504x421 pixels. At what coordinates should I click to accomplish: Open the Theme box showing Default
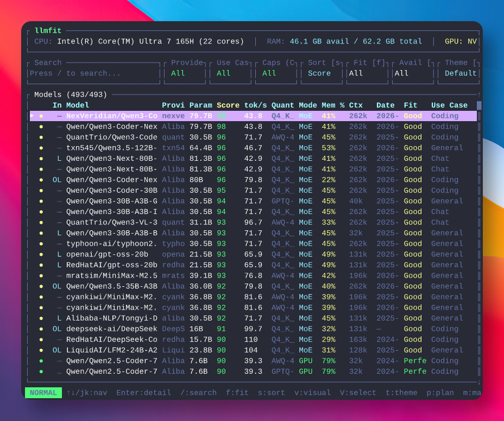pos(459,73)
